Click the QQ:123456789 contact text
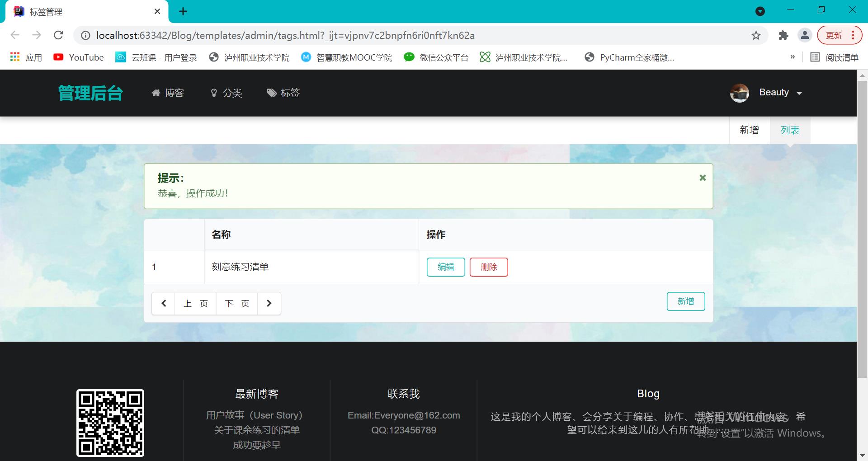This screenshot has height=461, width=868. tap(404, 430)
